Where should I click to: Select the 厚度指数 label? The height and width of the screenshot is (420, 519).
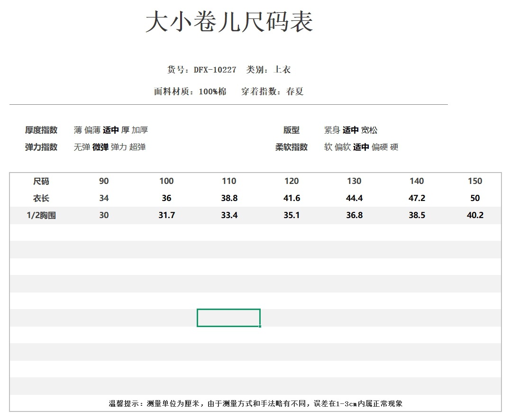(x=41, y=130)
